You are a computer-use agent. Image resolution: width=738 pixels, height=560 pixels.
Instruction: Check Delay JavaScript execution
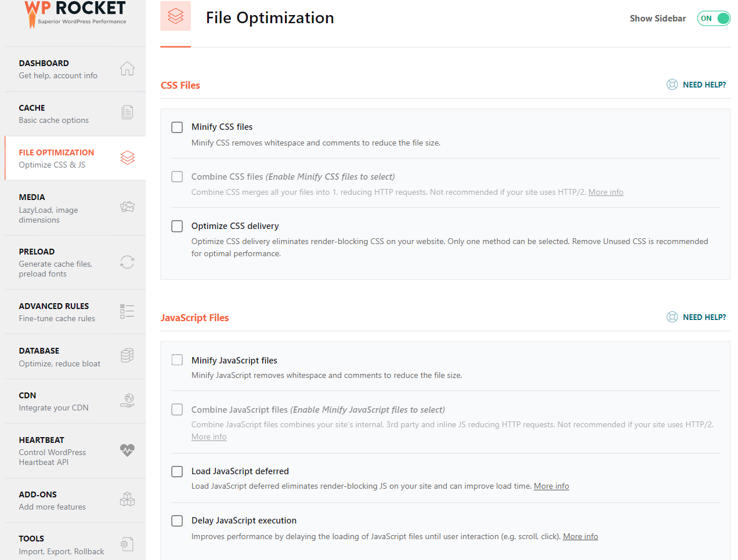tap(177, 521)
